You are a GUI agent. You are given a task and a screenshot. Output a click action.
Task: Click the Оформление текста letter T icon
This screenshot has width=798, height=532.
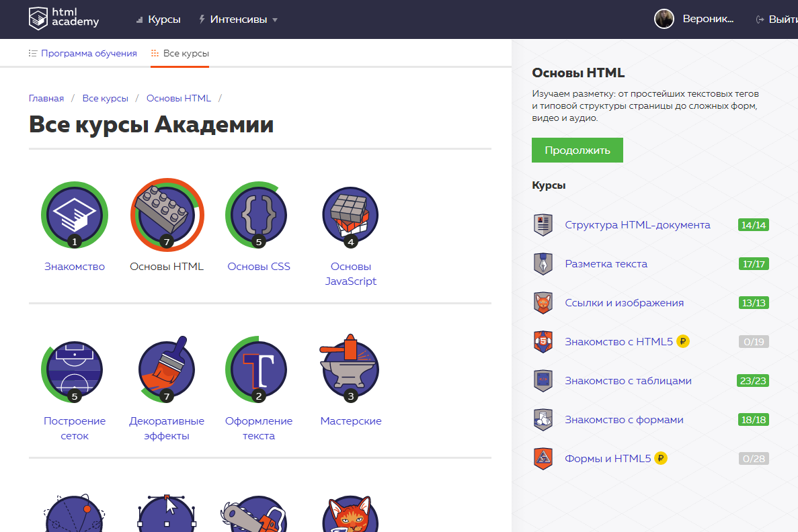(258, 369)
